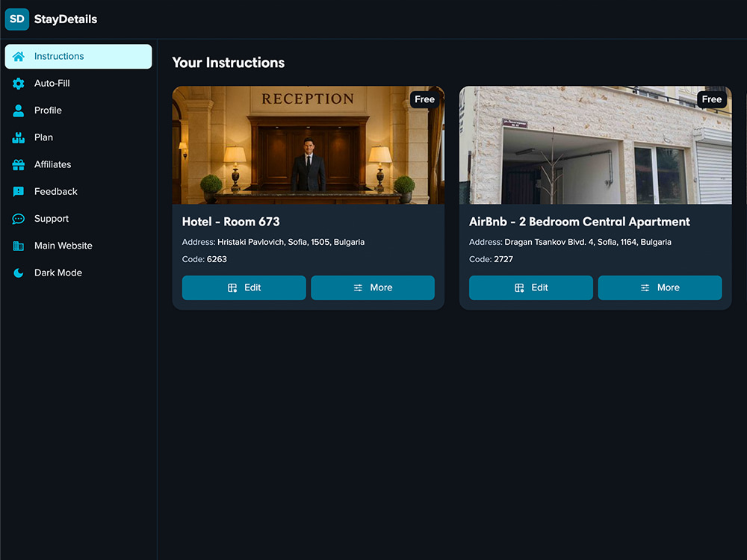
Task: Click the building icon beside Main Website
Action: click(x=19, y=246)
